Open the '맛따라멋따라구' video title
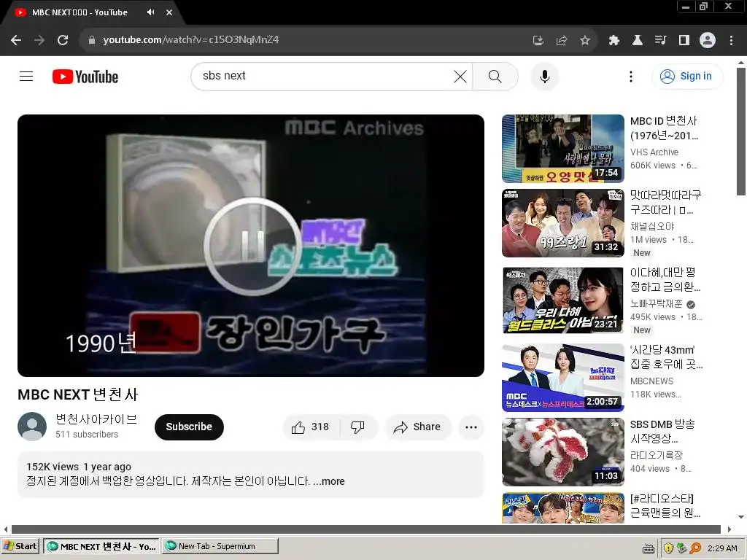 tap(665, 202)
